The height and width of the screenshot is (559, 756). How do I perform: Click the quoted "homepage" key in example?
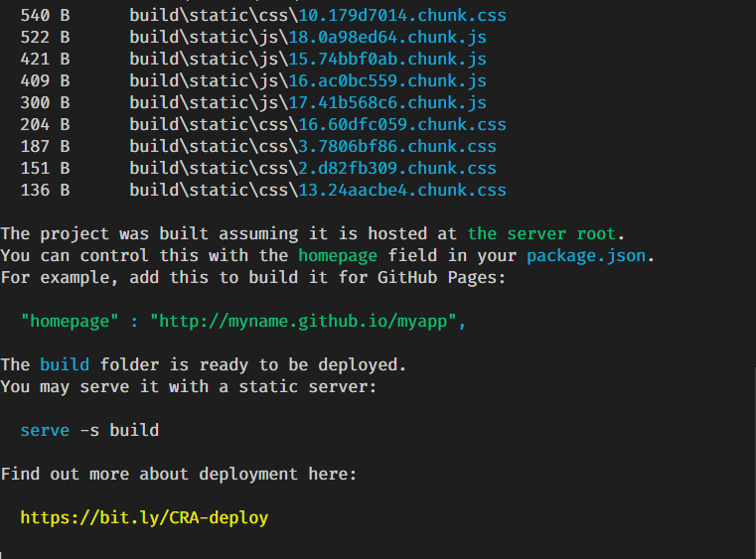tap(70, 321)
